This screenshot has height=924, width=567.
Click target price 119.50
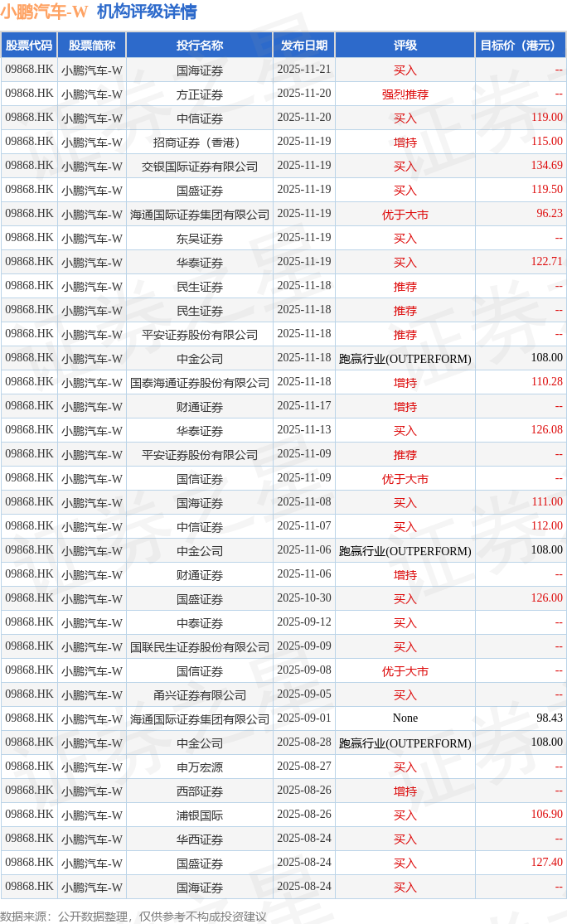pyautogui.click(x=547, y=190)
